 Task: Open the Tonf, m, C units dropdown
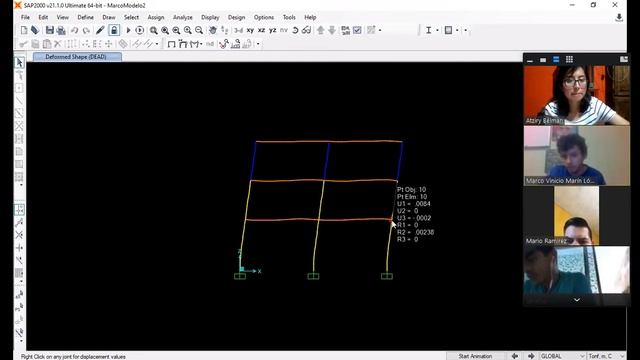click(606, 356)
